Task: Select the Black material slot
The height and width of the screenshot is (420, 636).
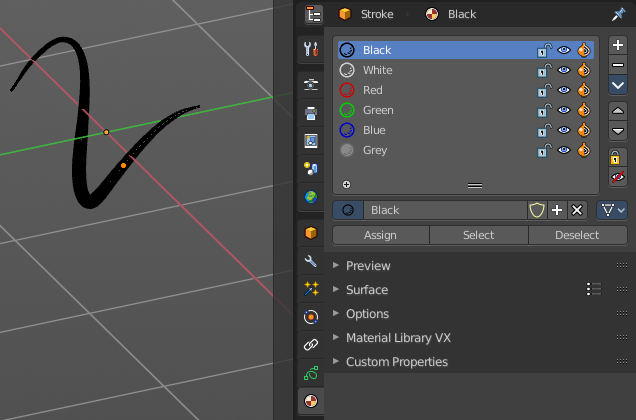Action: click(x=466, y=50)
